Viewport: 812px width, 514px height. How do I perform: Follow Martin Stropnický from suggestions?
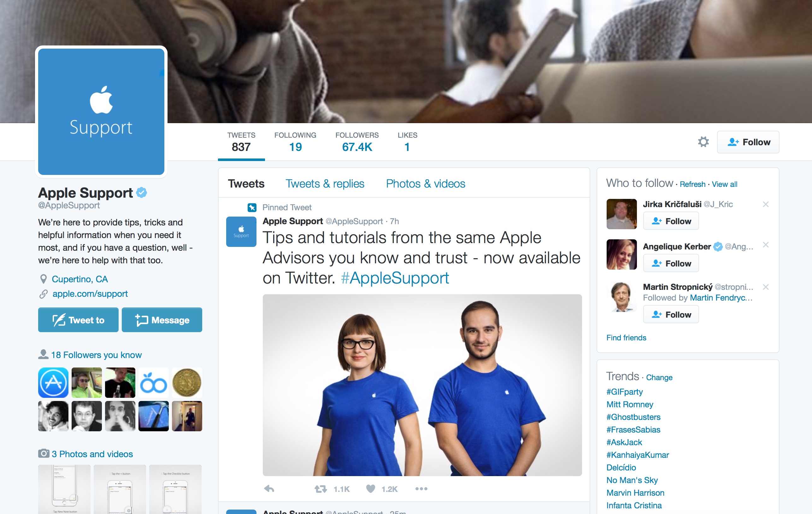point(671,314)
